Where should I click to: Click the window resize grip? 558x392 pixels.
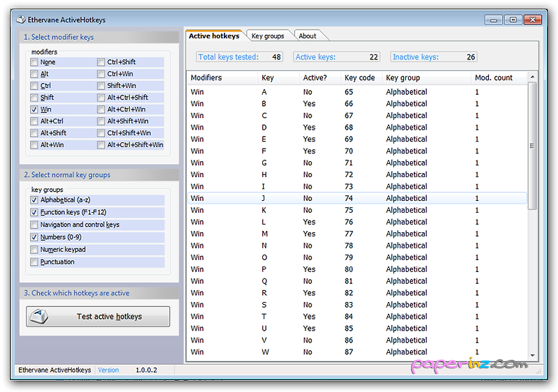tap(539, 371)
